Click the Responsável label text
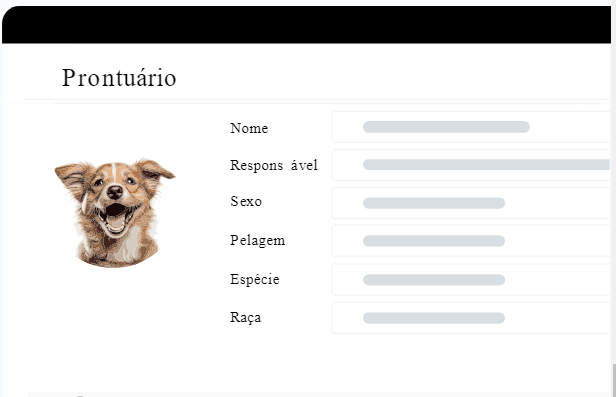 pos(274,165)
